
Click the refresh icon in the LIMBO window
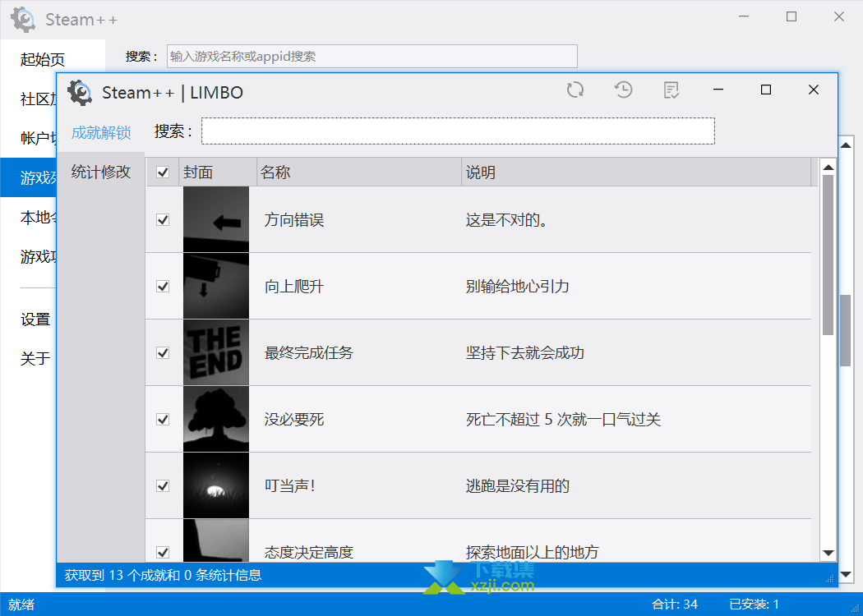575,90
